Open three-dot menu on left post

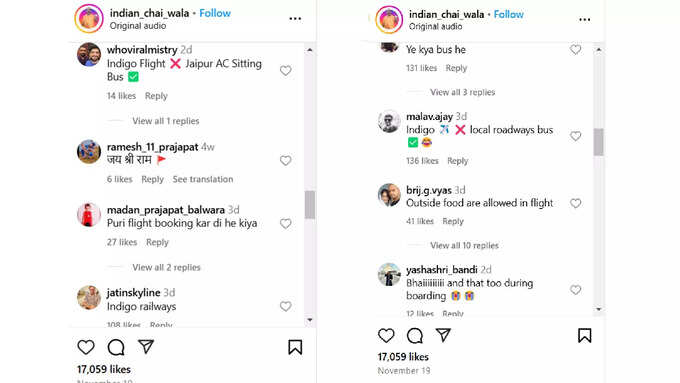tap(295, 19)
